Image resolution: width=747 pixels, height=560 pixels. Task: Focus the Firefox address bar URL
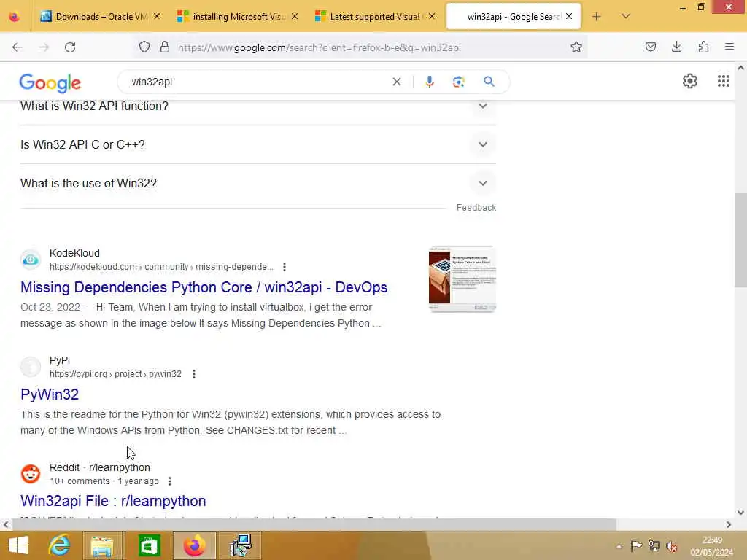point(320,47)
